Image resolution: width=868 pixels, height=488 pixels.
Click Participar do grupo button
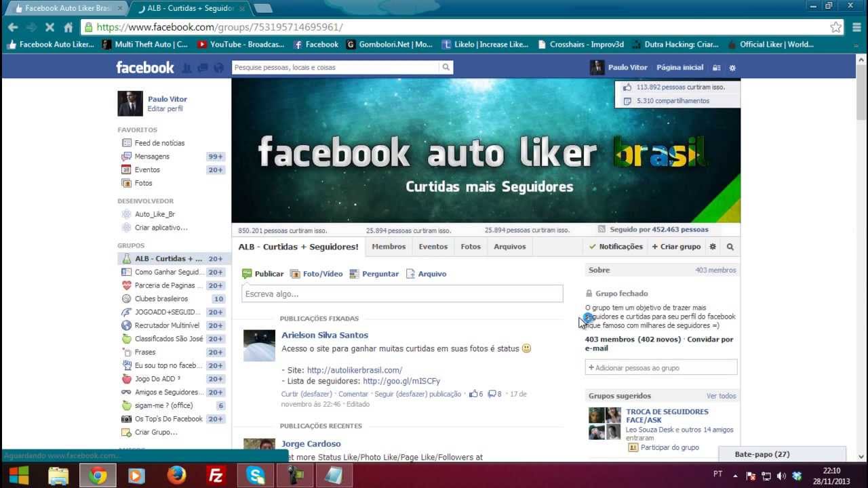tap(663, 447)
